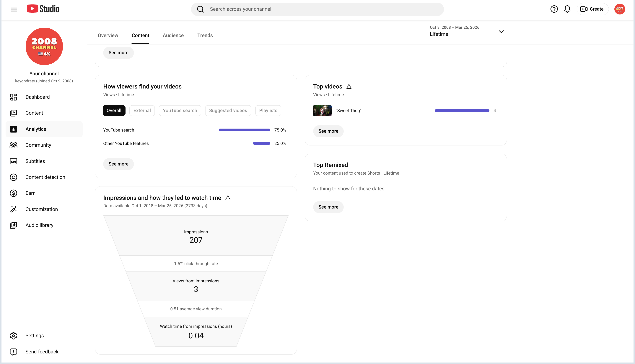Click the Audio library icon
Screen dimensions: 635x364
(14, 225)
